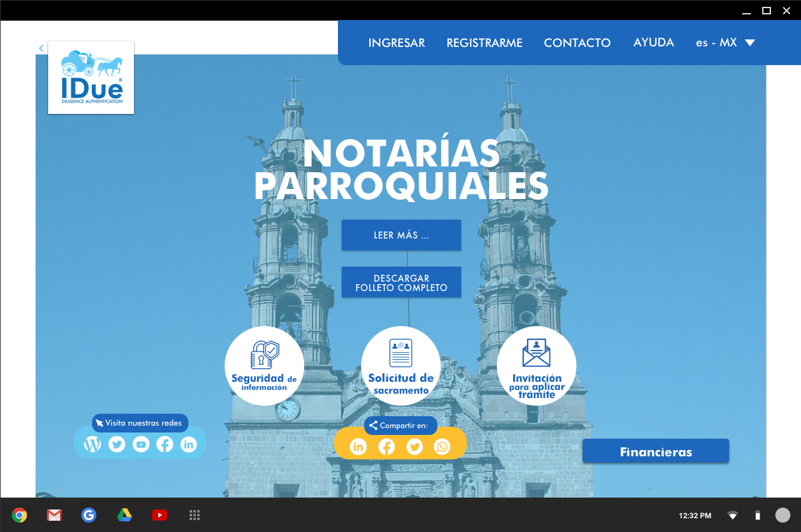
Task: Open Gmail from the taskbar shelf
Action: 54,515
